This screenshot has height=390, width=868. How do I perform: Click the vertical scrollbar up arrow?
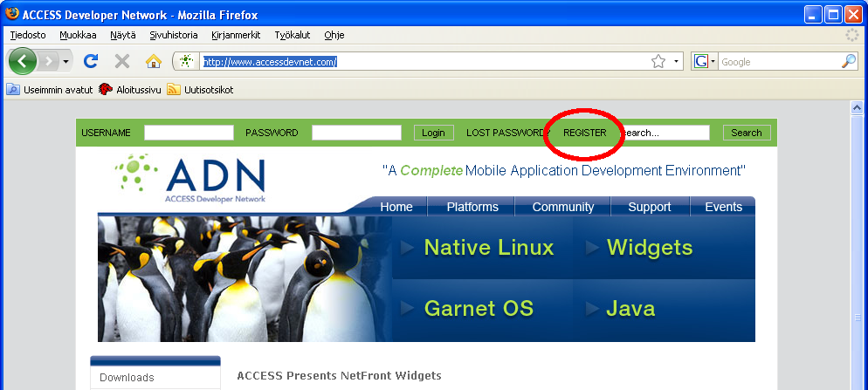pos(857,108)
